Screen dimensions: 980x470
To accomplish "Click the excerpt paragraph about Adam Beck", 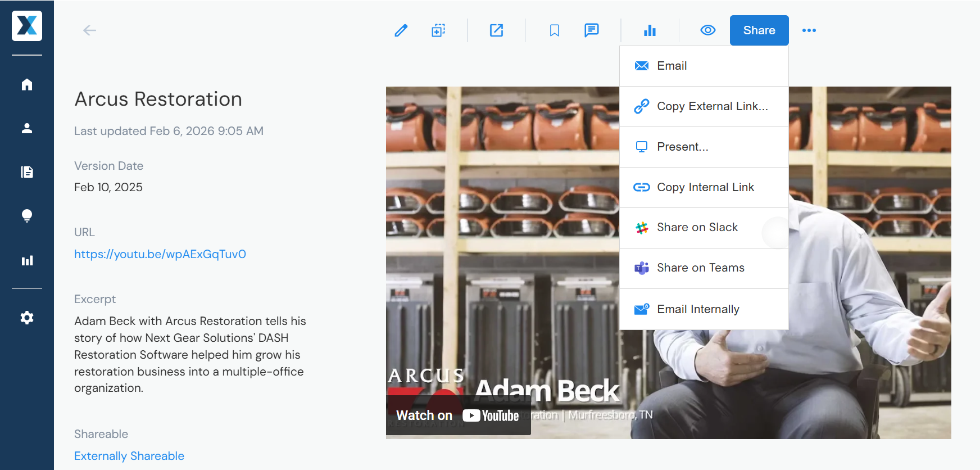I will (190, 354).
